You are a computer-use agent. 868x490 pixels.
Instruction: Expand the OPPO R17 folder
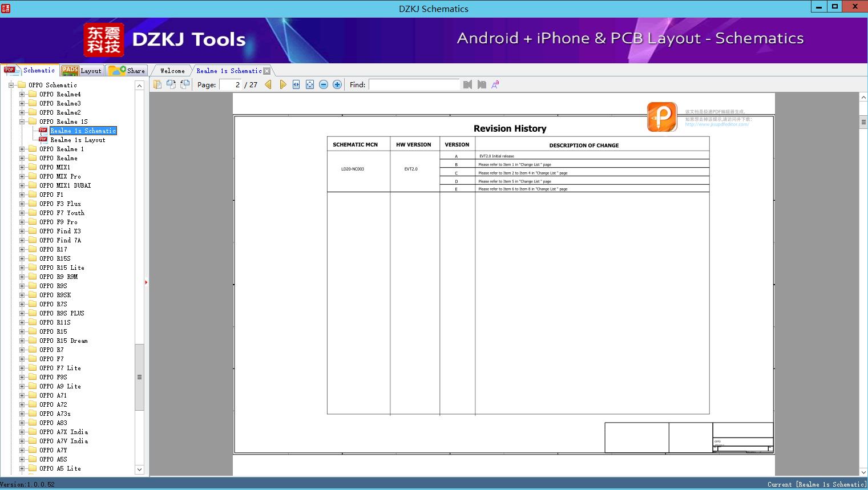pyautogui.click(x=22, y=249)
